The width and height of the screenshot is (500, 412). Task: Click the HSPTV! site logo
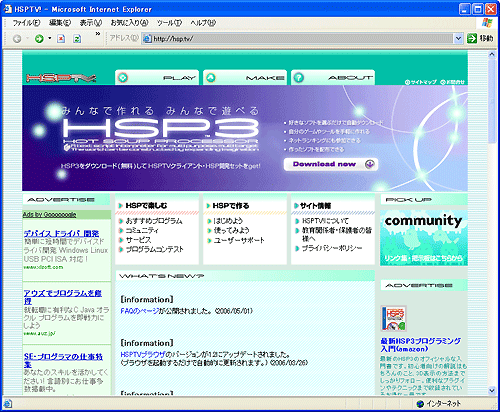pos(61,78)
